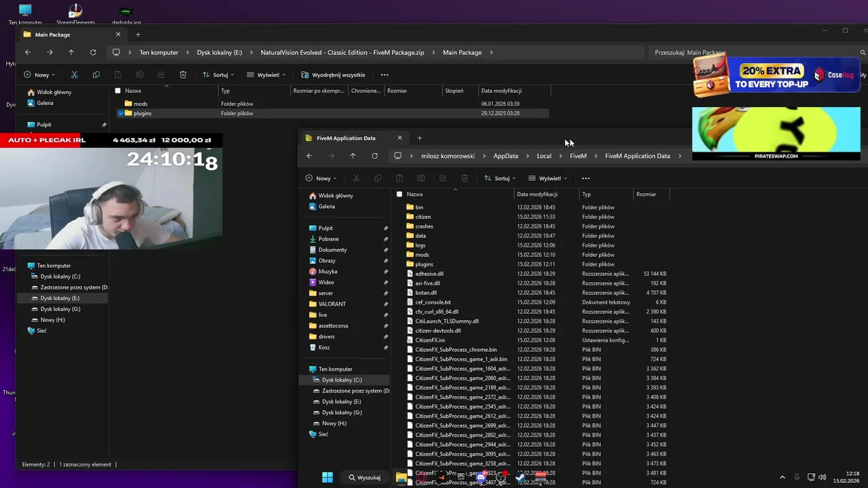This screenshot has height=488, width=868.
Task: Click Local breadcrumb in address bar
Action: (x=545, y=156)
